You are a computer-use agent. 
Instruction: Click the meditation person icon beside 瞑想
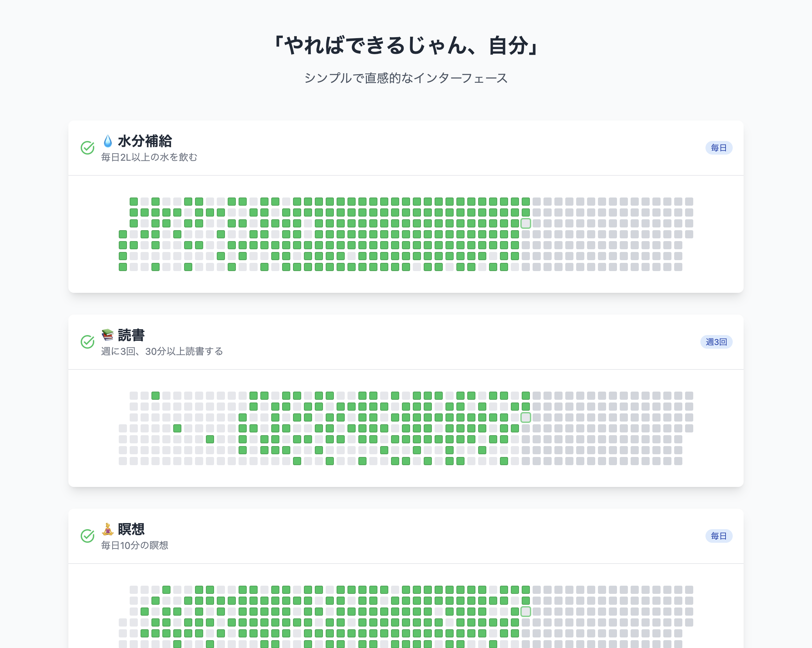pos(108,529)
